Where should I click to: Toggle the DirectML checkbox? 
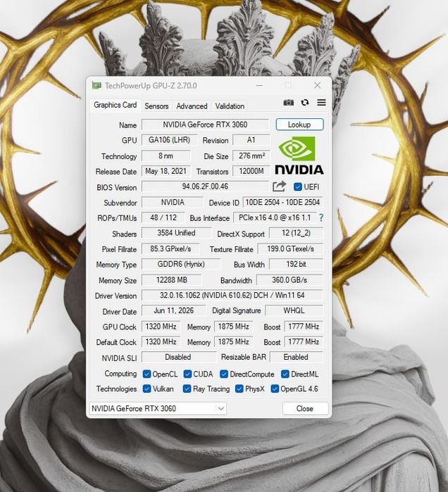(x=285, y=374)
